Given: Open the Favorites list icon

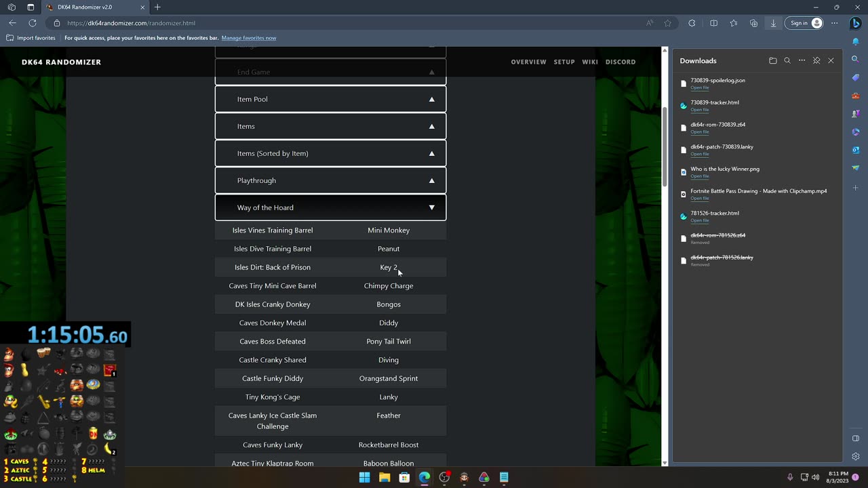Looking at the screenshot, I should click(x=734, y=23).
